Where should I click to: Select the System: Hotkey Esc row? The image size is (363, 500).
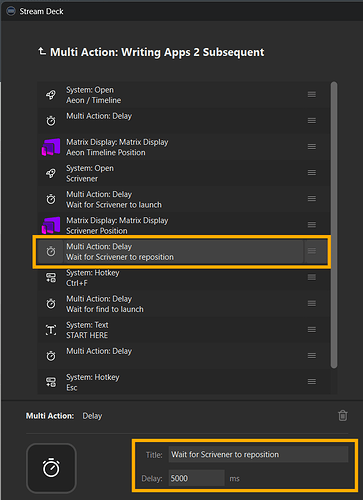[x=184, y=382]
